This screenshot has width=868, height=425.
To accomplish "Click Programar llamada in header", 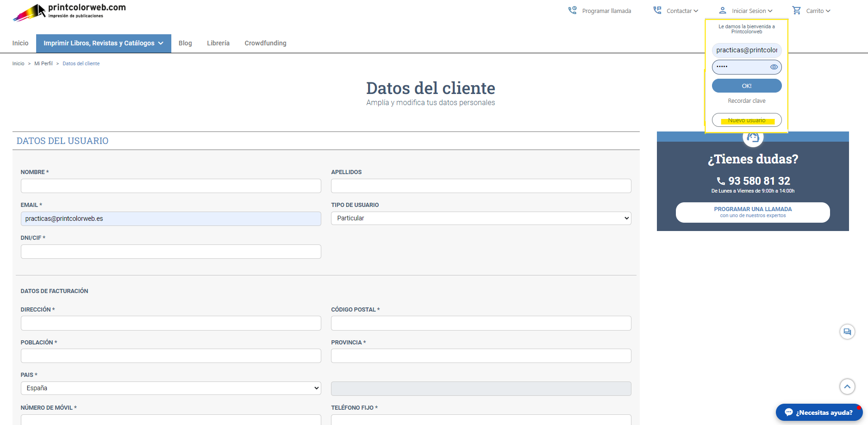I will (606, 11).
